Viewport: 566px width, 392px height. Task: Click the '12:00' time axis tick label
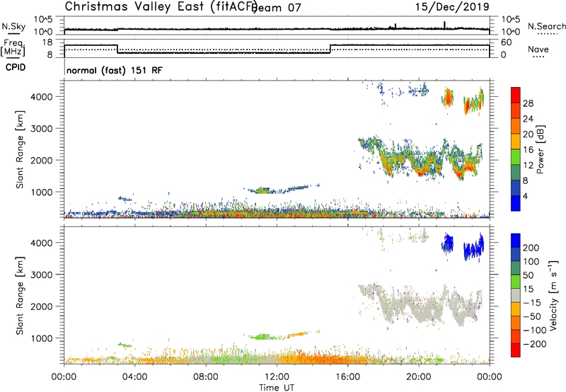coord(277,377)
